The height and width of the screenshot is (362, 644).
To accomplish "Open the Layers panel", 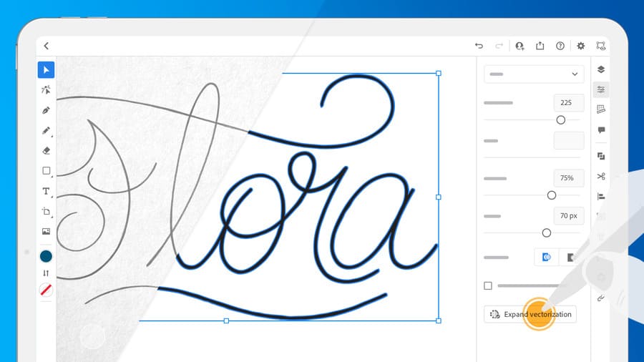I will [601, 69].
